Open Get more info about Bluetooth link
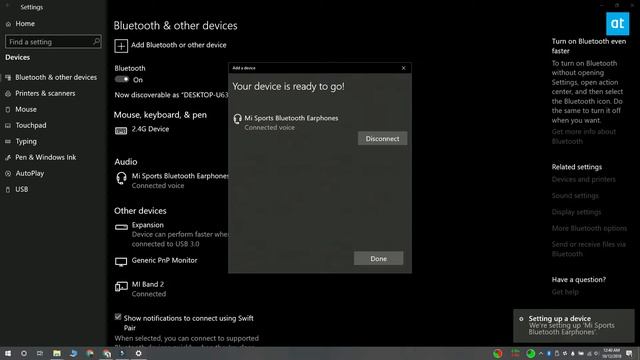Viewport: 640px width, 360px height. pos(584,136)
